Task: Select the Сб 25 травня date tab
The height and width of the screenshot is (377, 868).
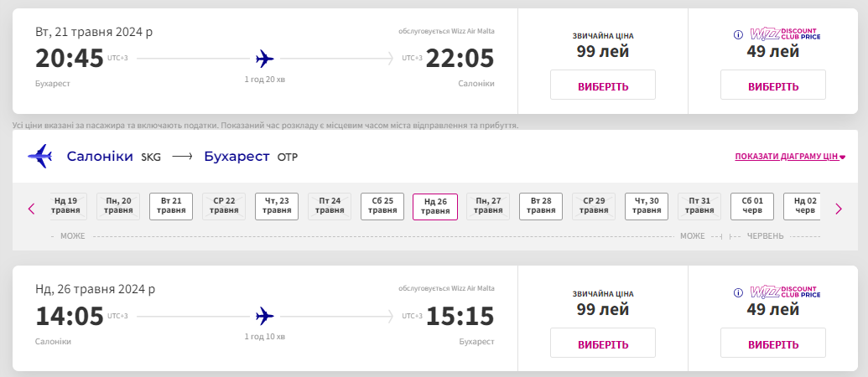Action: tap(382, 206)
